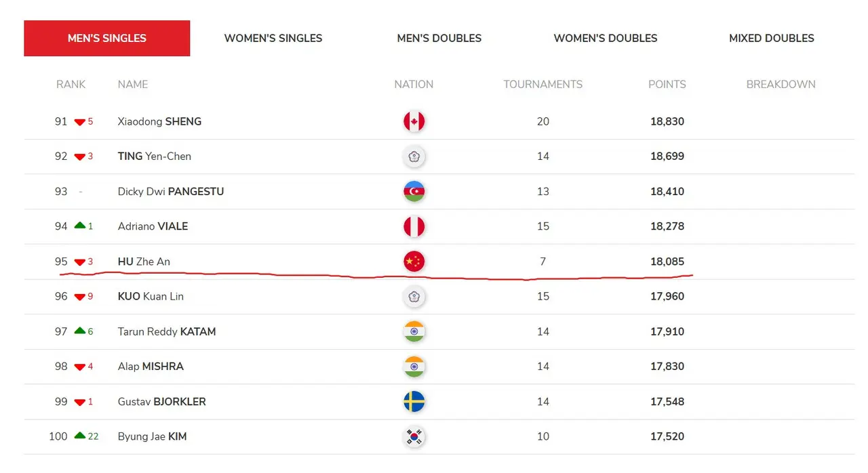Click the green up arrow at rank 100

click(x=80, y=436)
